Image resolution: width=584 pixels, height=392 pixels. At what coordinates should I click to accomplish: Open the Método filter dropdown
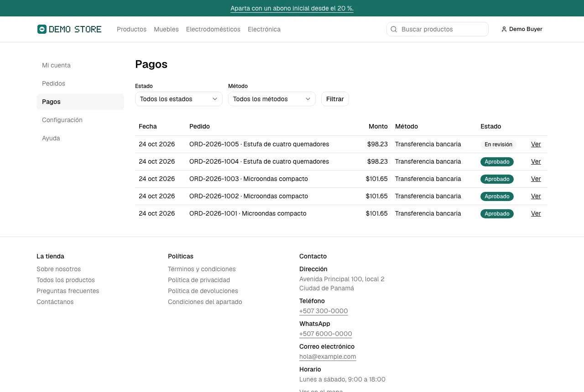(x=272, y=99)
